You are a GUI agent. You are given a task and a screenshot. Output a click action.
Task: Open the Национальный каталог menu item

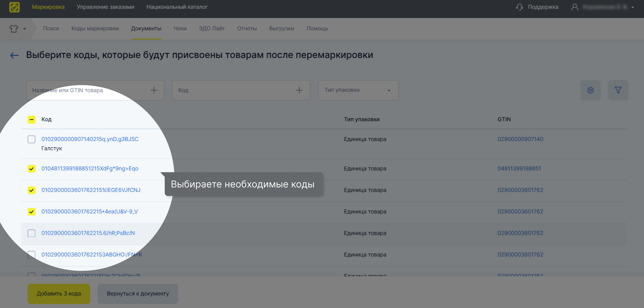[177, 7]
